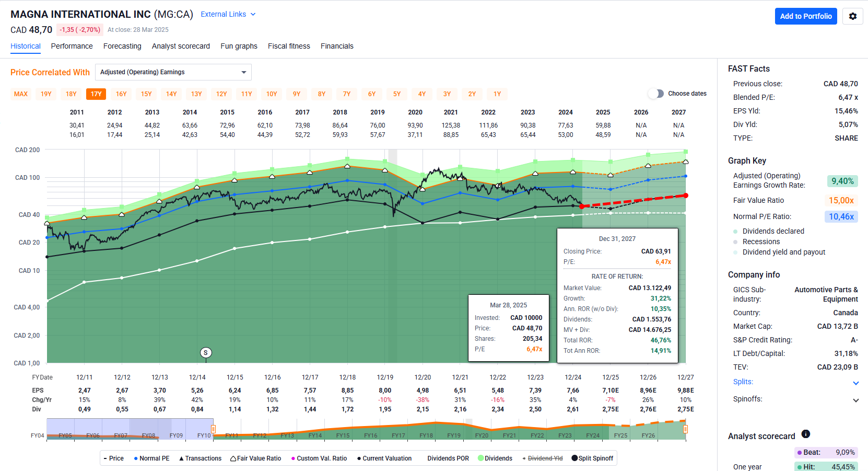The width and height of the screenshot is (868, 471).
Task: Click the split 'S' marker on chart
Action: pos(206,353)
